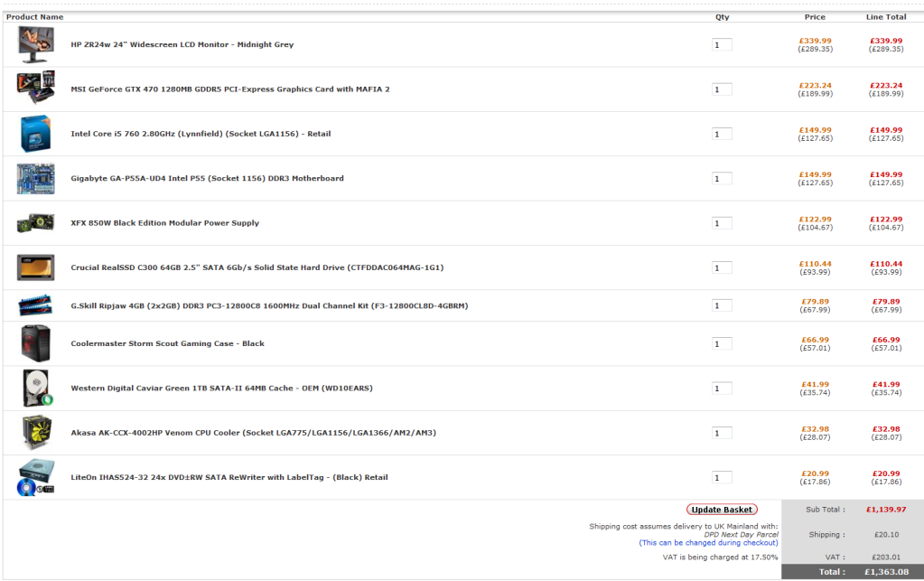The height and width of the screenshot is (581, 924).
Task: Open the HP ZR24w monitor product thumbnail
Action: [36, 45]
